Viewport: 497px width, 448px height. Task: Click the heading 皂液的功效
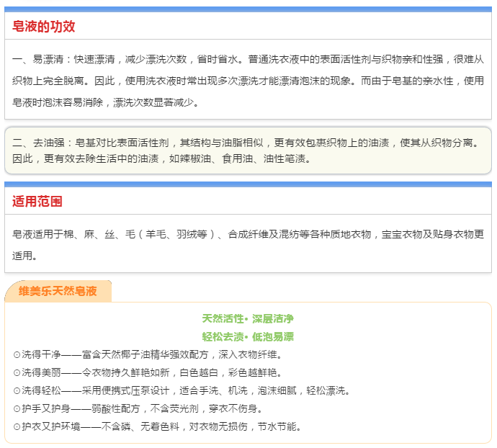(43, 27)
